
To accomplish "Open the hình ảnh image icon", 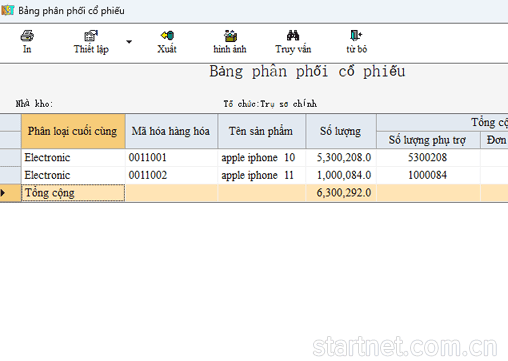I will pos(230,35).
